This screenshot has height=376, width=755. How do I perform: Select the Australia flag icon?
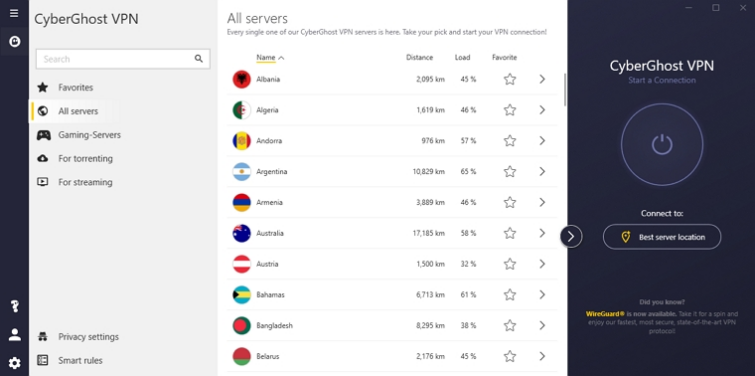tap(241, 233)
